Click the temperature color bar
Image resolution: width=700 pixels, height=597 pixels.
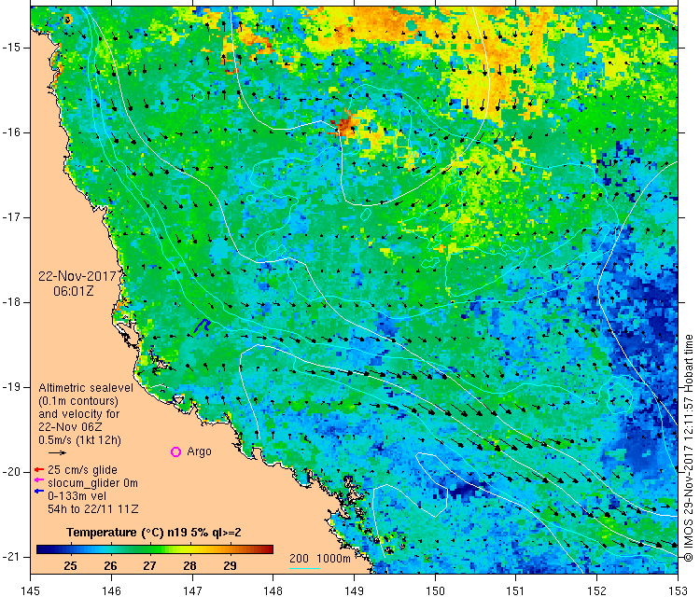tap(154, 549)
